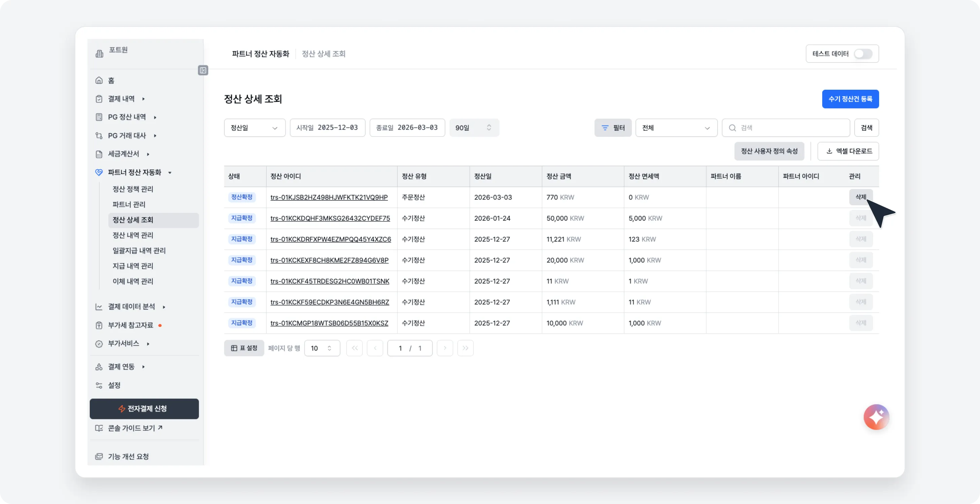
Task: Change rows per page stepper showing 10
Action: [x=322, y=348]
